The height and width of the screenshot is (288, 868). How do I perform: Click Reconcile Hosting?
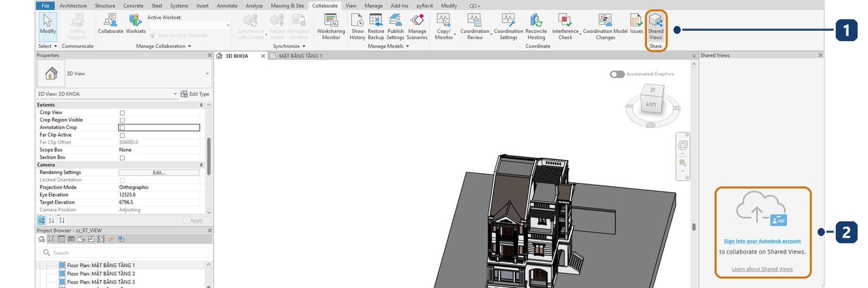click(536, 26)
